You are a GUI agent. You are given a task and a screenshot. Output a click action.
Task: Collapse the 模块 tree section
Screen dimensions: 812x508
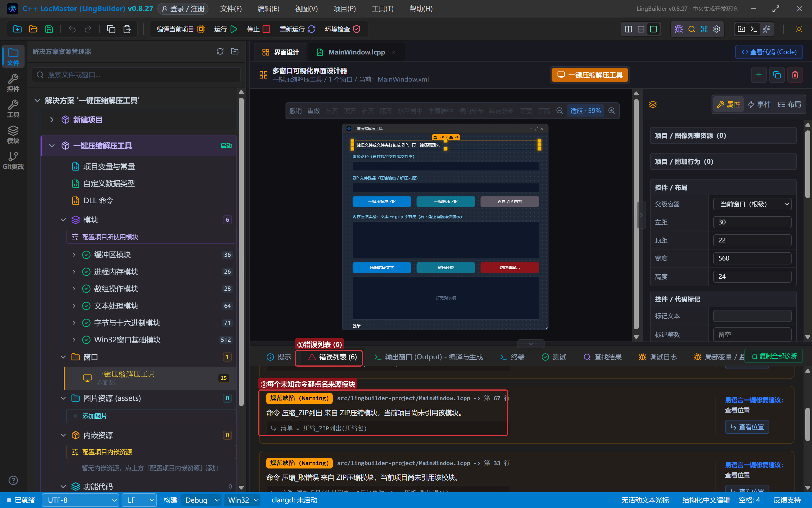coord(63,220)
